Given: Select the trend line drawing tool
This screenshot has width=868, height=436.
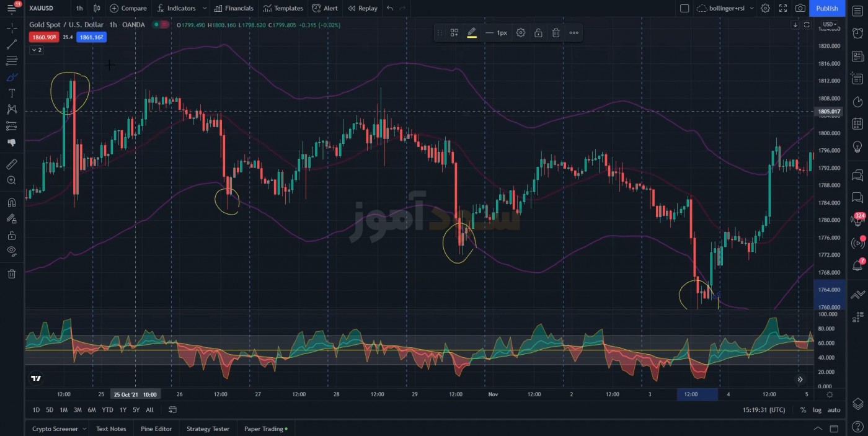Looking at the screenshot, I should pos(12,45).
